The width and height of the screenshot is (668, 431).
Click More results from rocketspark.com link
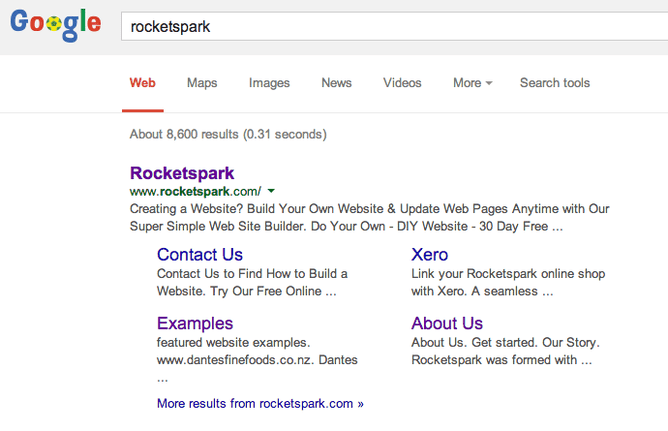[x=260, y=404]
